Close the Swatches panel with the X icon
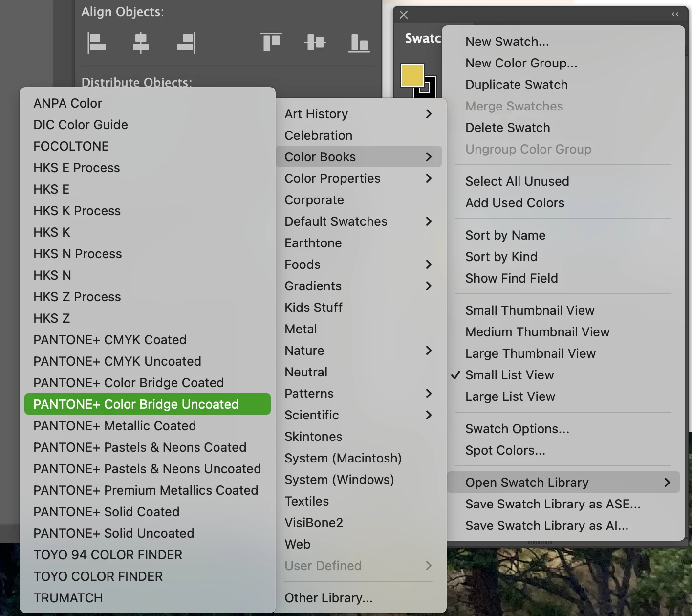Viewport: 692px width, 616px height. (x=404, y=15)
